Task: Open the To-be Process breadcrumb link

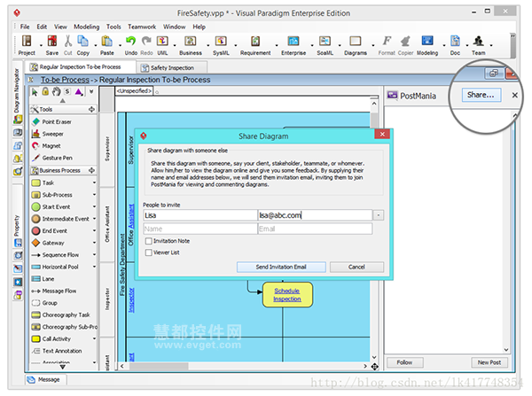Action: pyautogui.click(x=65, y=80)
